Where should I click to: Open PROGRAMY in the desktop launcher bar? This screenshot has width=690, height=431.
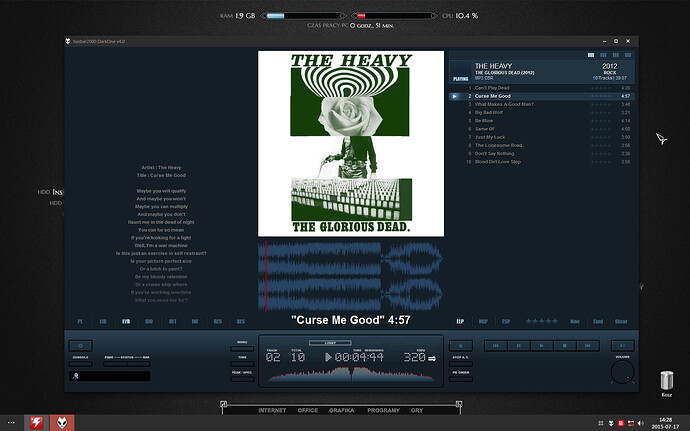(383, 410)
